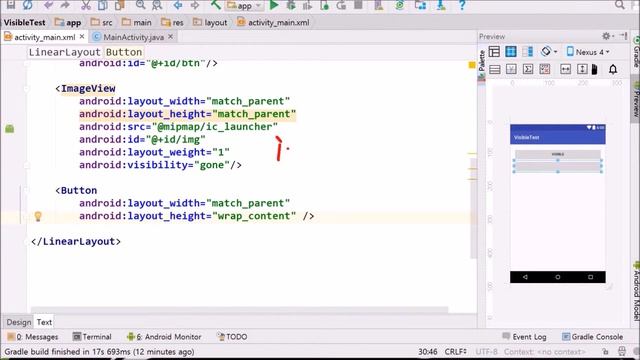Open the Nexus 4 device dropdown
This screenshot has height=360, width=640.
pyautogui.click(x=588, y=52)
